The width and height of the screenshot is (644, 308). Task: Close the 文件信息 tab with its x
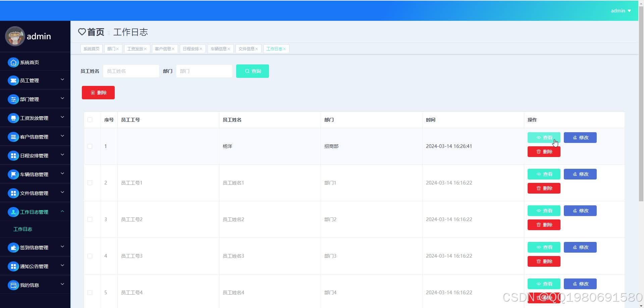point(257,49)
